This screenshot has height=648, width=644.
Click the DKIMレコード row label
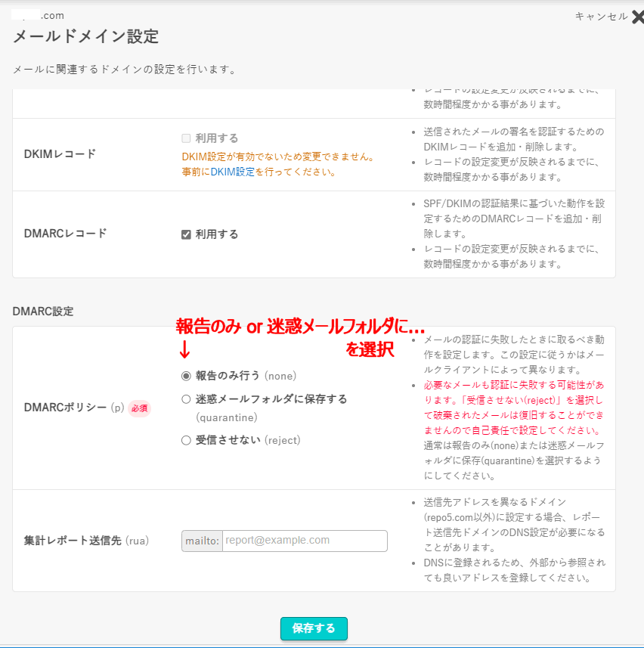click(60, 153)
